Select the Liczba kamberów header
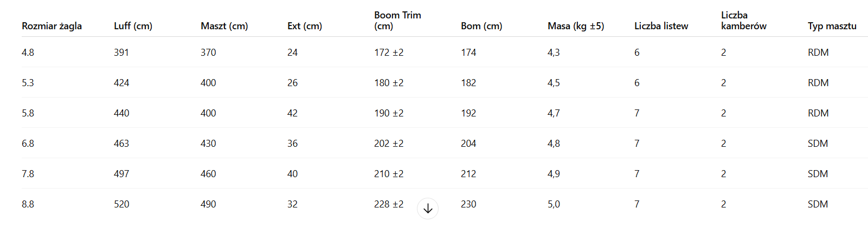The image size is (868, 227). point(743,21)
